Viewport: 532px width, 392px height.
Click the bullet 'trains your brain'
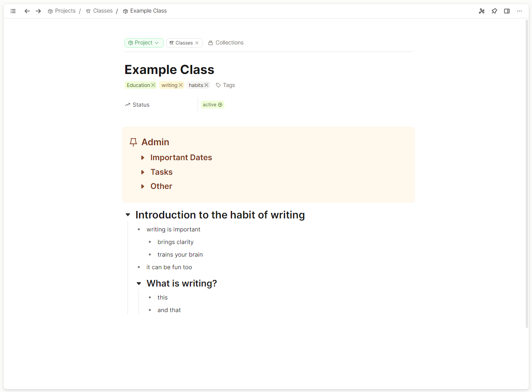coord(180,255)
